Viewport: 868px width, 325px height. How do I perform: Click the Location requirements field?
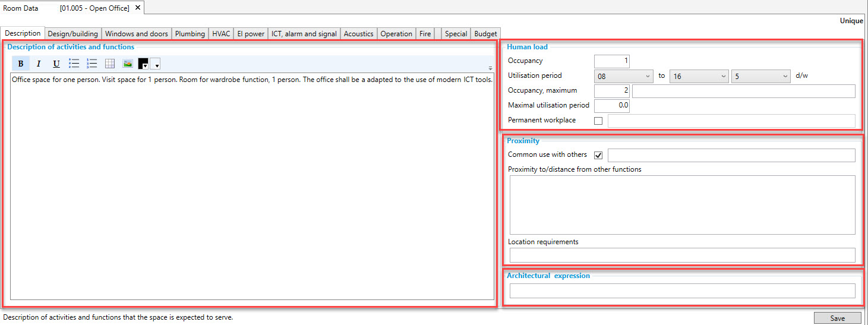[682, 255]
